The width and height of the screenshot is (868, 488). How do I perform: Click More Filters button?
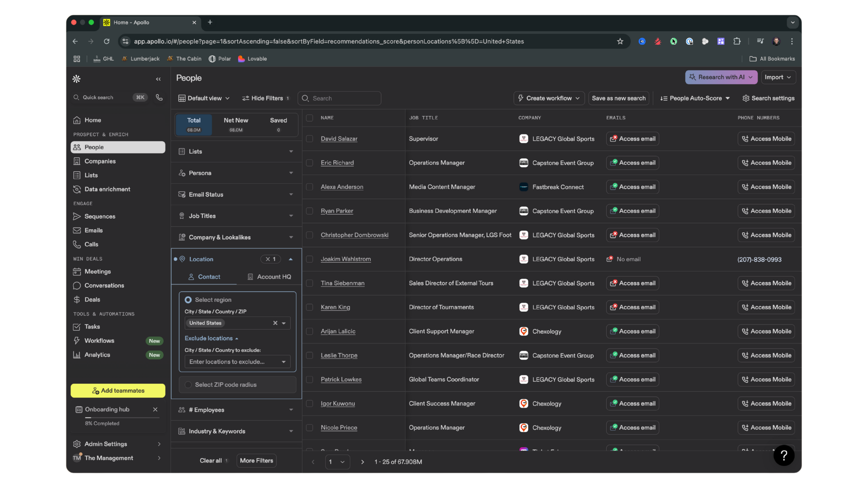coord(256,460)
